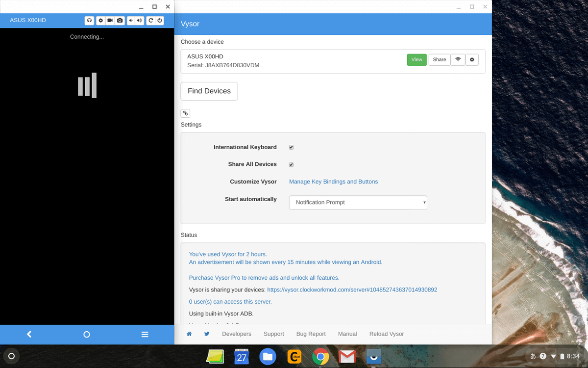
Task: Open Manage Key Bindings and Buttons link
Action: (x=333, y=182)
